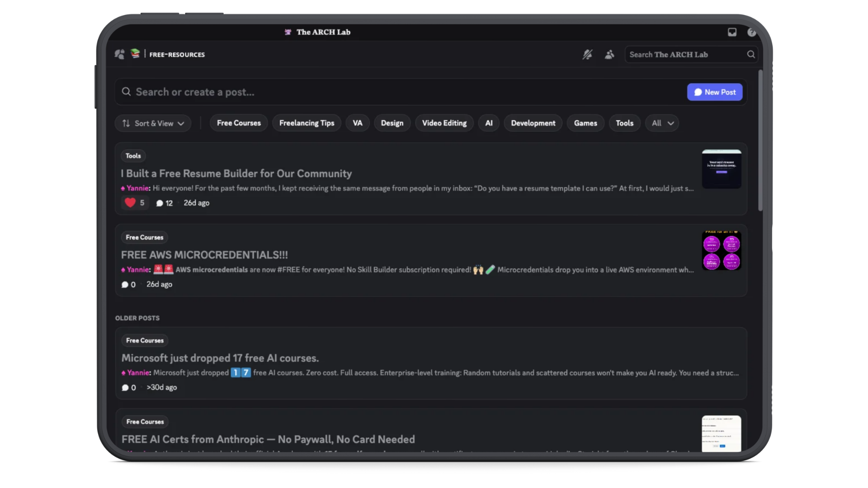This screenshot has width=868, height=488.
Task: Filter by VA tag
Action: [358, 123]
